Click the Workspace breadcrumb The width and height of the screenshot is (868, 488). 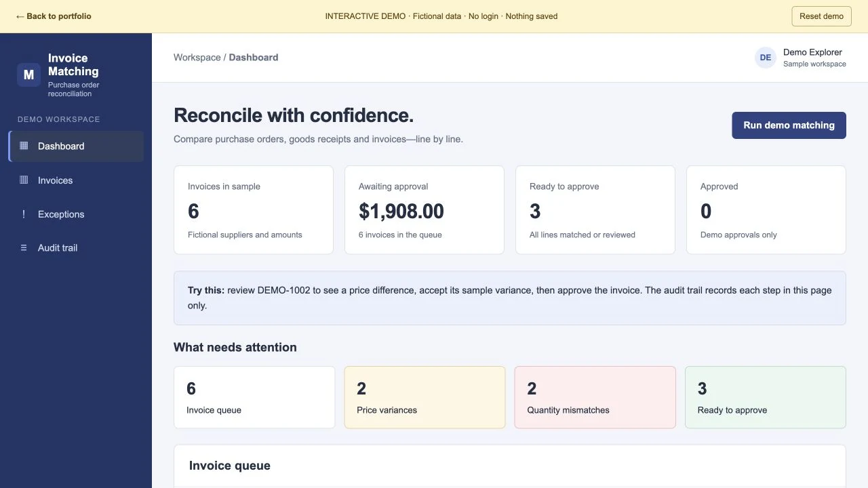tap(197, 58)
